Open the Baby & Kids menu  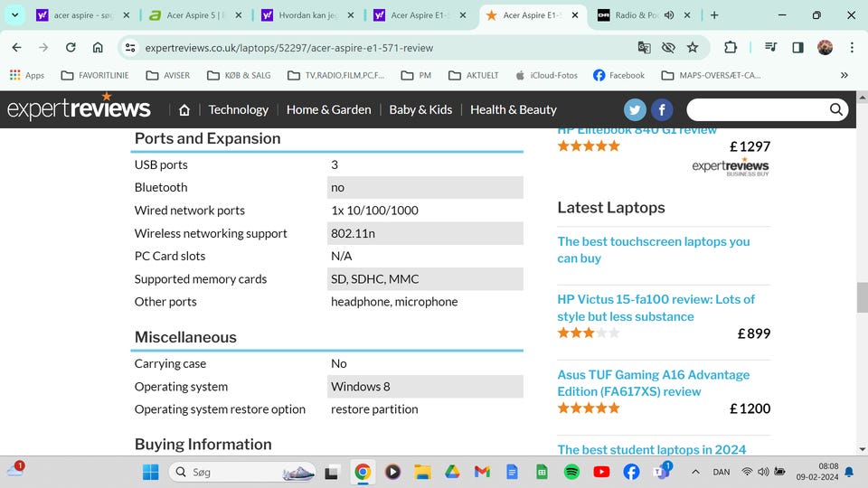tap(420, 109)
